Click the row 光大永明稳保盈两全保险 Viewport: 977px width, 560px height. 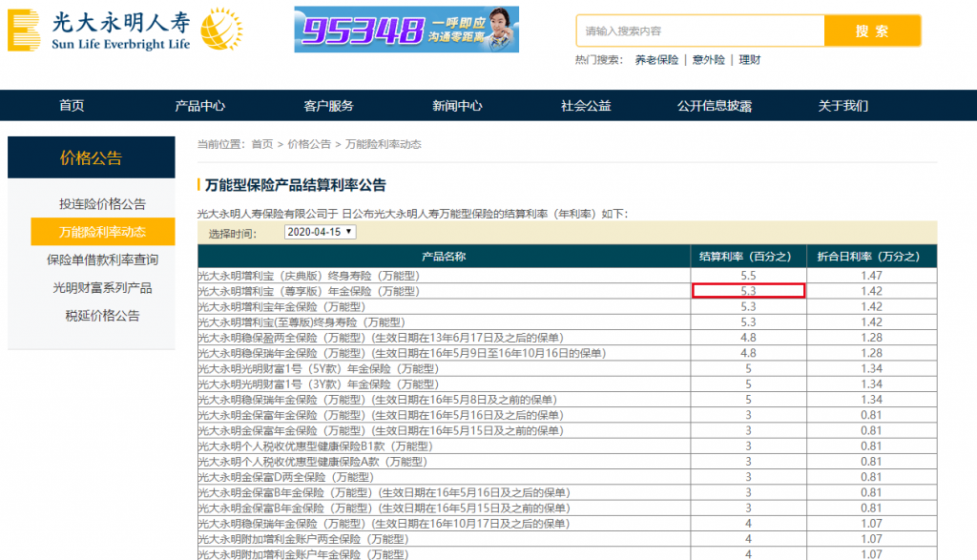[x=567, y=338]
